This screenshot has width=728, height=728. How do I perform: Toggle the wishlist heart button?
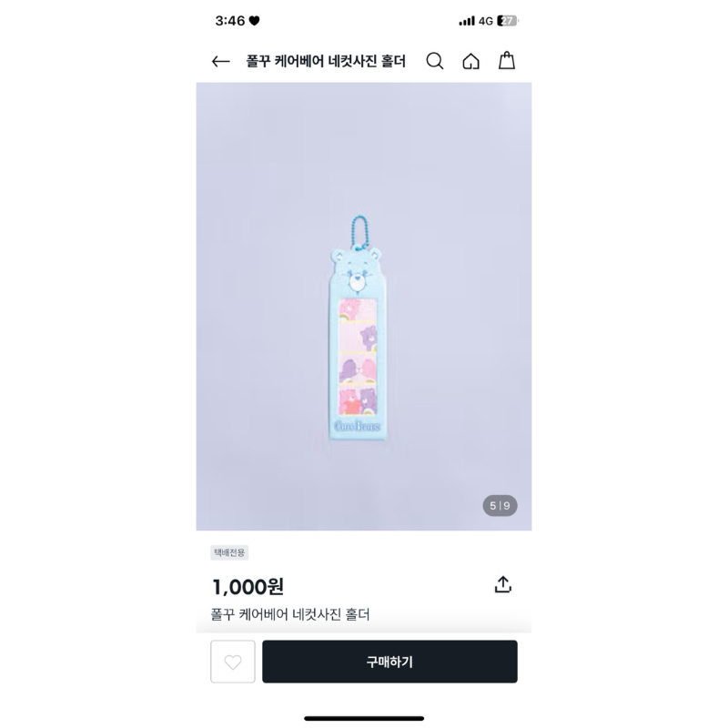(x=233, y=662)
